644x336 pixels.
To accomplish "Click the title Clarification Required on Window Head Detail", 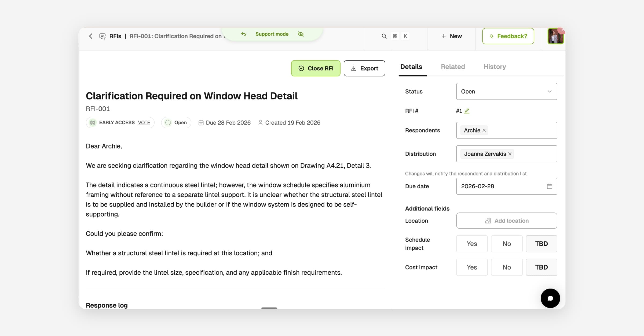I will coord(192,96).
